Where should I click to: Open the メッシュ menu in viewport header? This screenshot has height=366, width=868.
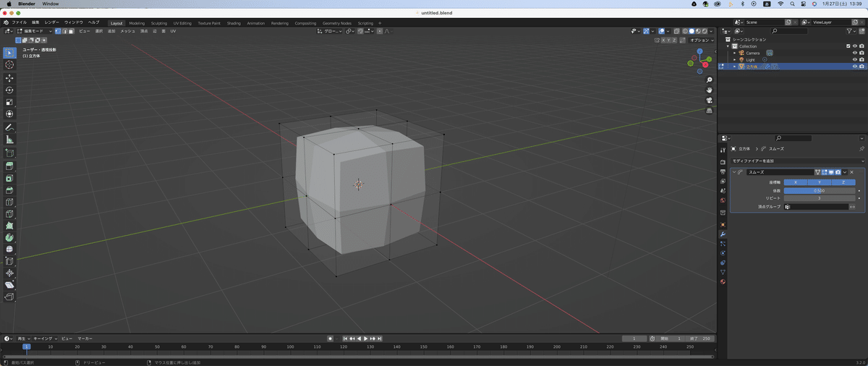127,31
